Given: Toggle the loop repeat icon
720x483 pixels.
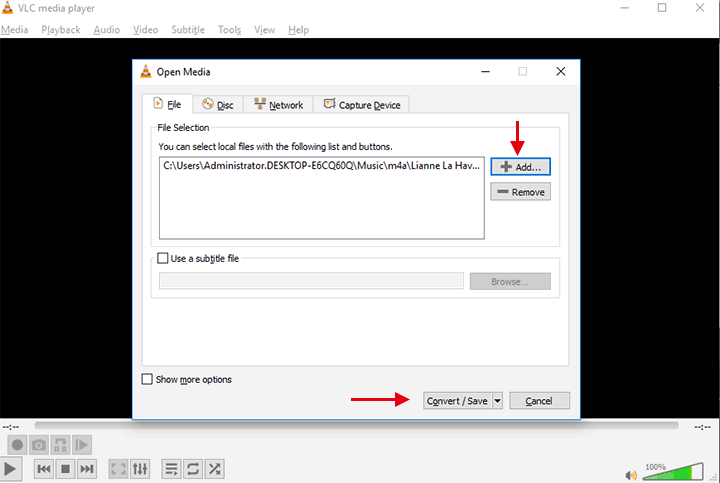Looking at the screenshot, I should 193,469.
